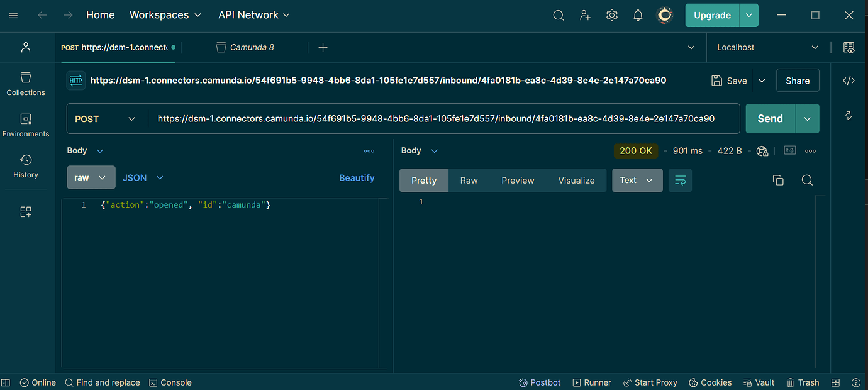Open request body options ellipsis
The width and height of the screenshot is (868, 390).
pos(369,151)
